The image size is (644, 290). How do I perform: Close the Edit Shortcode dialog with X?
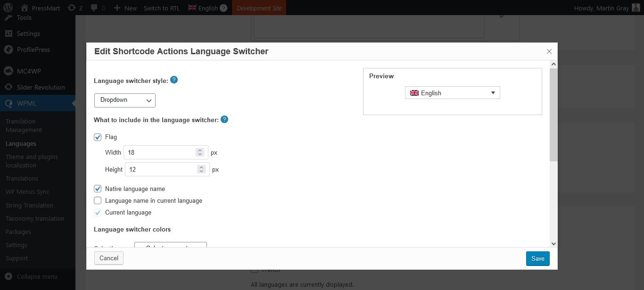pos(549,51)
